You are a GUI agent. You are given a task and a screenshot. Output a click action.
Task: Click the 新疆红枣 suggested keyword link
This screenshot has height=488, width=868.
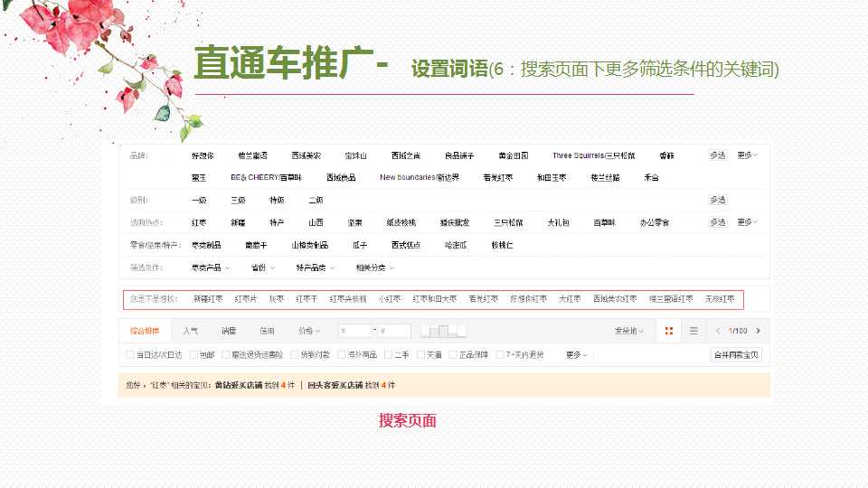click(208, 298)
